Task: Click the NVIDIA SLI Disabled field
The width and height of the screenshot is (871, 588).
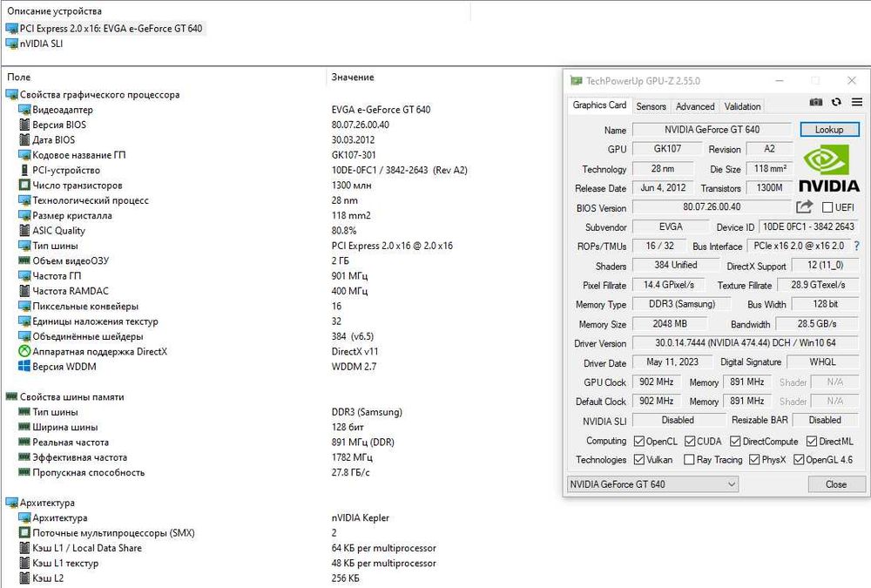Action: pos(678,420)
